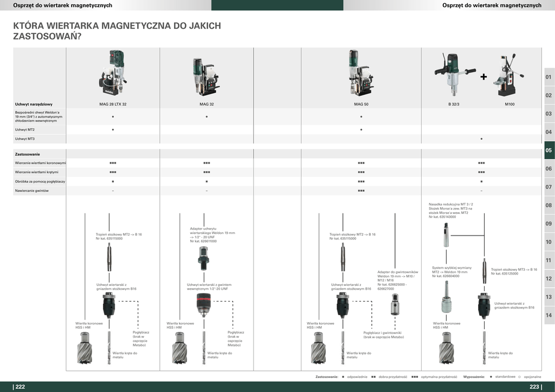
Task: Click the tap adapter Weldon 19 mm image
Action: click(x=395, y=304)
